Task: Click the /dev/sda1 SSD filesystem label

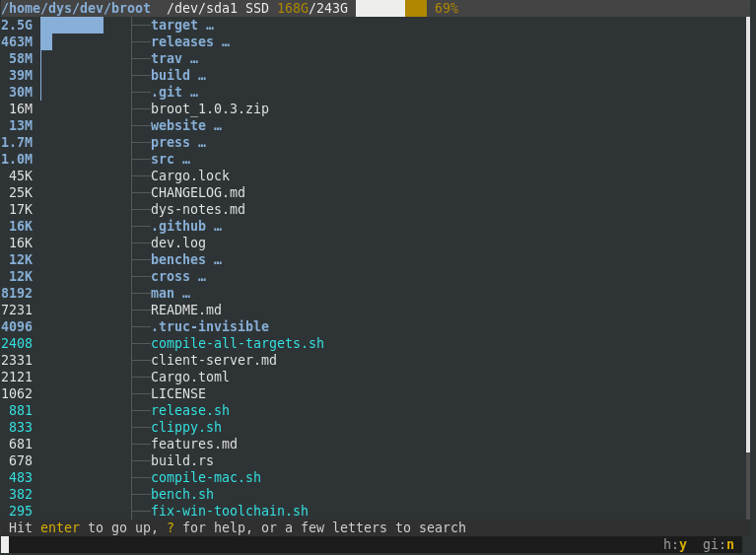Action: pyautogui.click(x=218, y=8)
